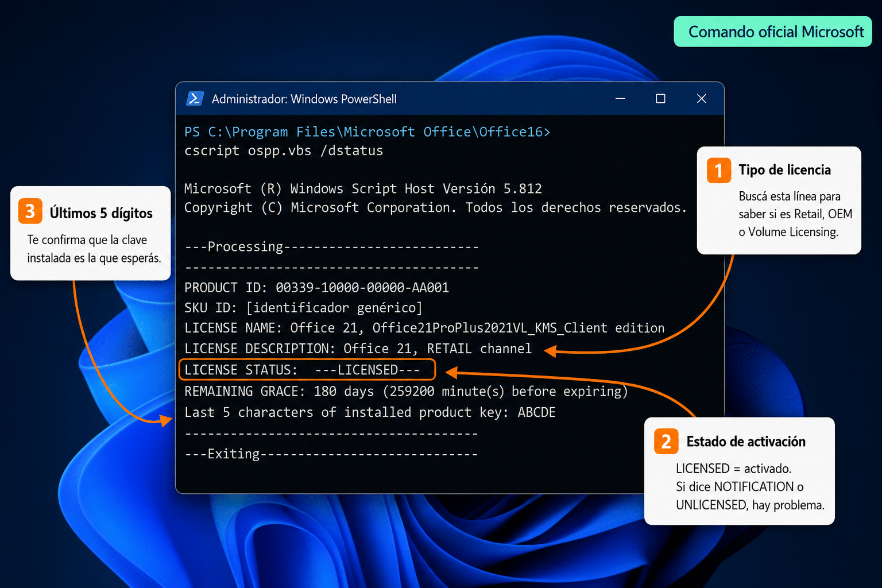
Task: Click the Copyright Microsoft Corporation line
Action: click(x=435, y=207)
